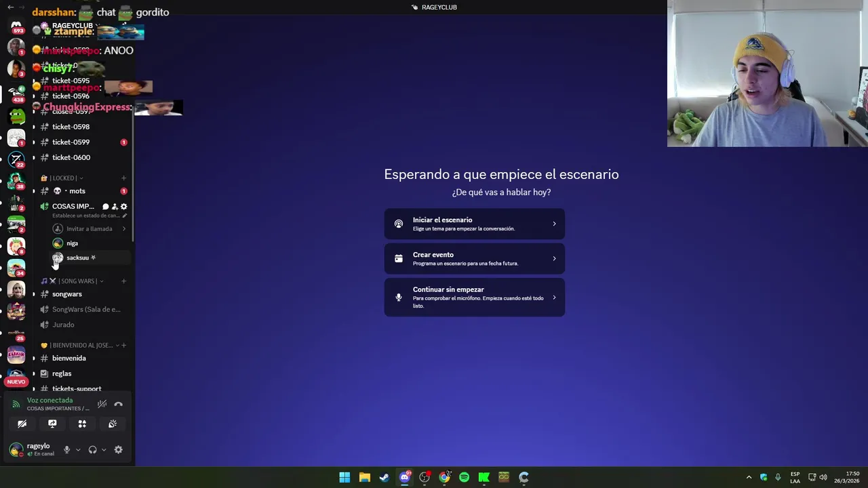Open the Pepe frog server
The image size is (868, 488).
[x=16, y=117]
